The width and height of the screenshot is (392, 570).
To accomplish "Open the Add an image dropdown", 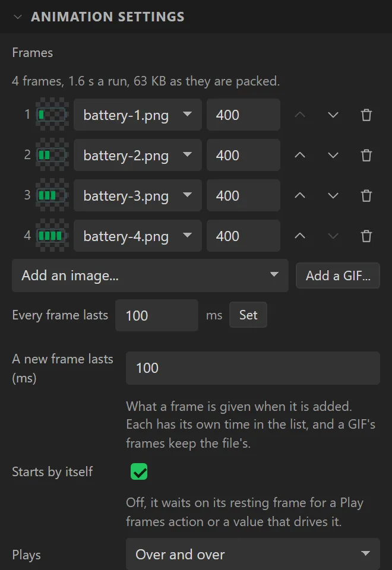I will click(150, 275).
